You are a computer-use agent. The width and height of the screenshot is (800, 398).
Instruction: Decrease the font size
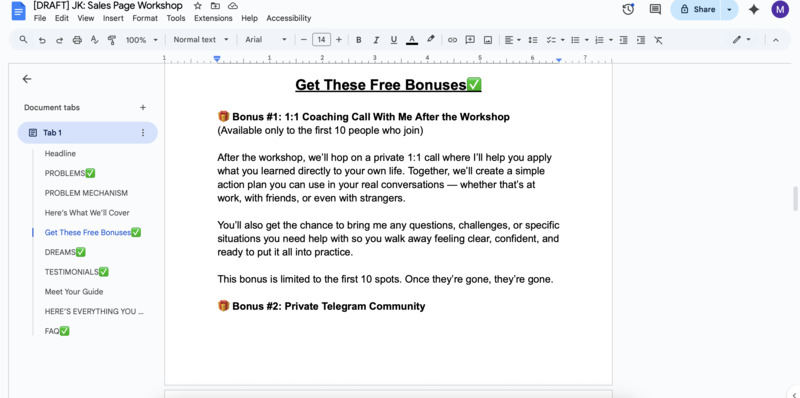304,40
